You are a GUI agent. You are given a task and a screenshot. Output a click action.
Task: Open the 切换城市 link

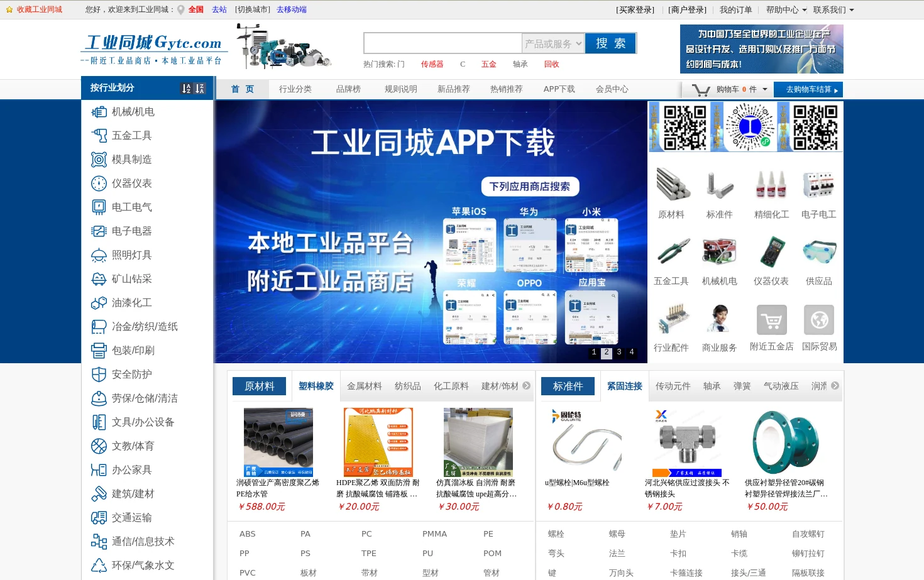click(x=253, y=9)
